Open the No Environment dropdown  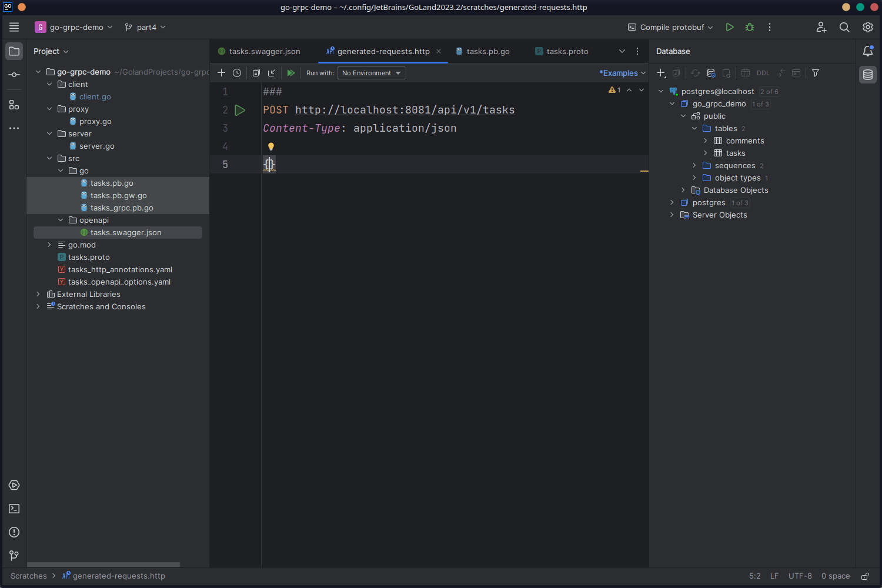371,73
